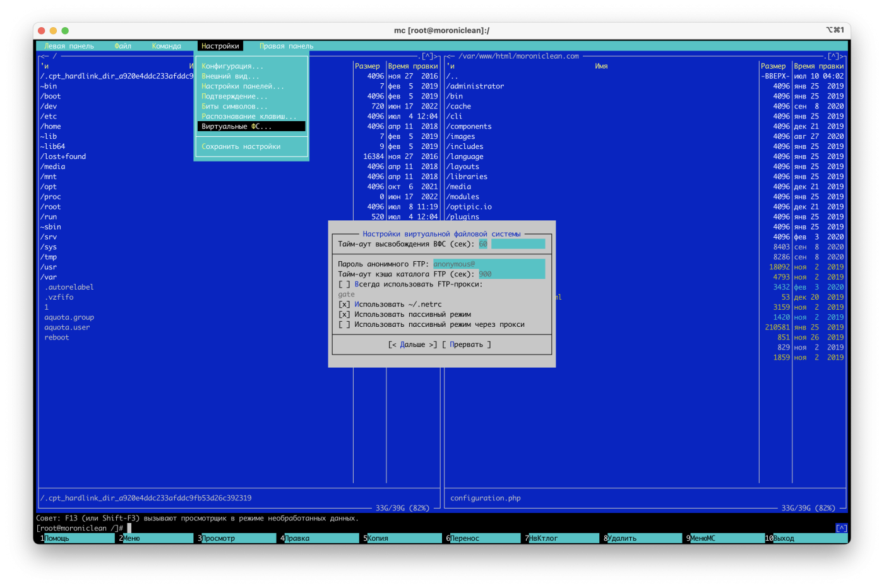Screen dimensions: 884x588
Task: Click the '9 МенюМС' function key
Action: (724, 538)
